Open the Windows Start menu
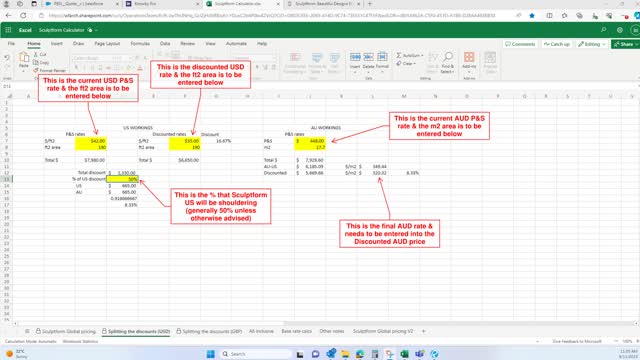640x360 pixels. [x=211, y=353]
